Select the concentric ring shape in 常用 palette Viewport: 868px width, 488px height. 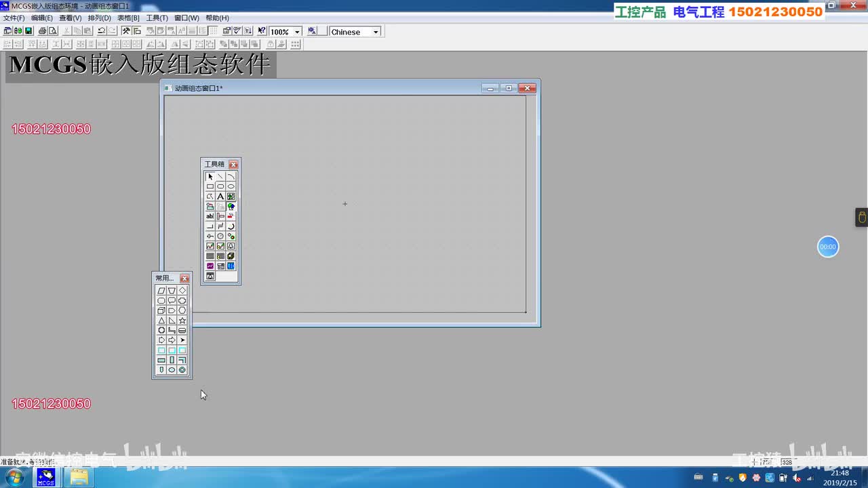click(182, 370)
